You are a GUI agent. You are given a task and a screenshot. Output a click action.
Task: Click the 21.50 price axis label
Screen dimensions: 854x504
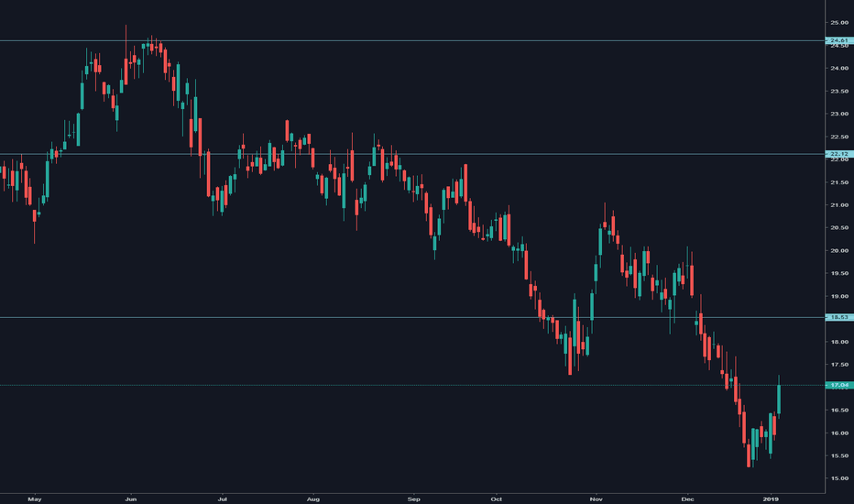(839, 182)
